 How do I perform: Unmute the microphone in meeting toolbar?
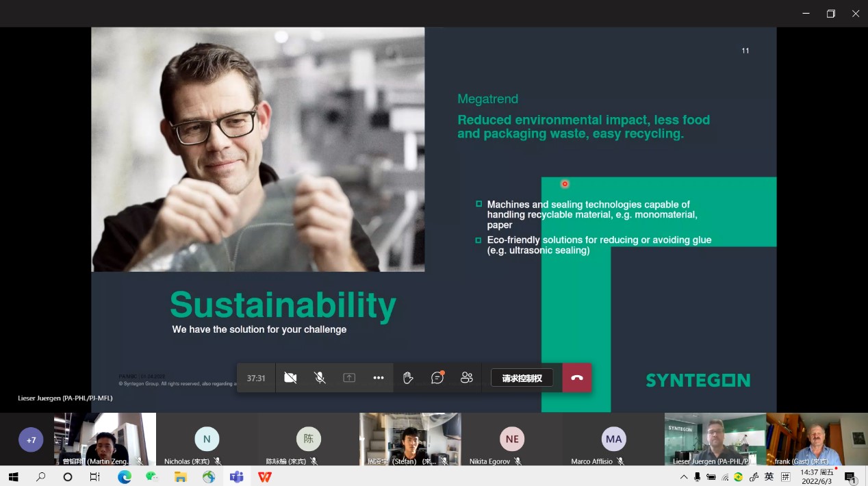tap(320, 378)
